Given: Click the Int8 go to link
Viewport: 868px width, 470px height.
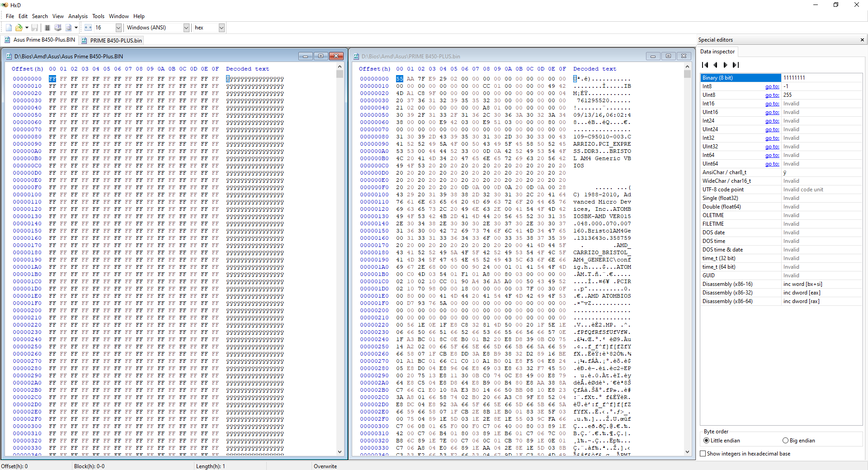Looking at the screenshot, I should point(772,86).
